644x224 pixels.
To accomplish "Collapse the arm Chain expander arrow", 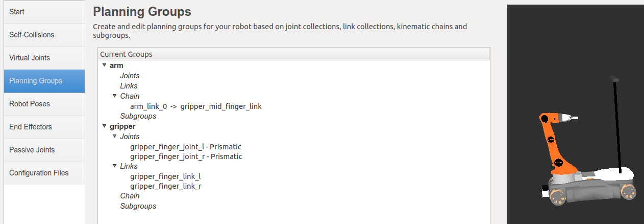I will [x=114, y=96].
